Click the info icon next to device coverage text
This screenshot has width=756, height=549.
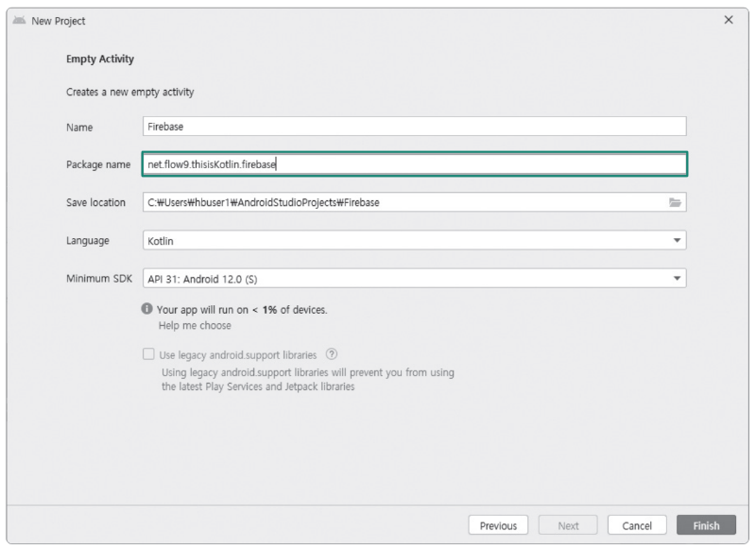click(147, 309)
